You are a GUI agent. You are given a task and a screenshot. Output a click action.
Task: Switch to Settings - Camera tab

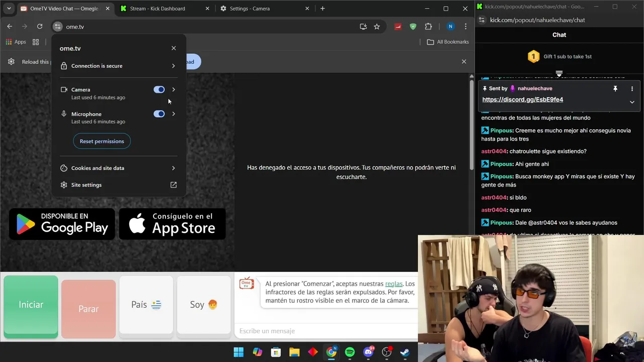click(265, 9)
